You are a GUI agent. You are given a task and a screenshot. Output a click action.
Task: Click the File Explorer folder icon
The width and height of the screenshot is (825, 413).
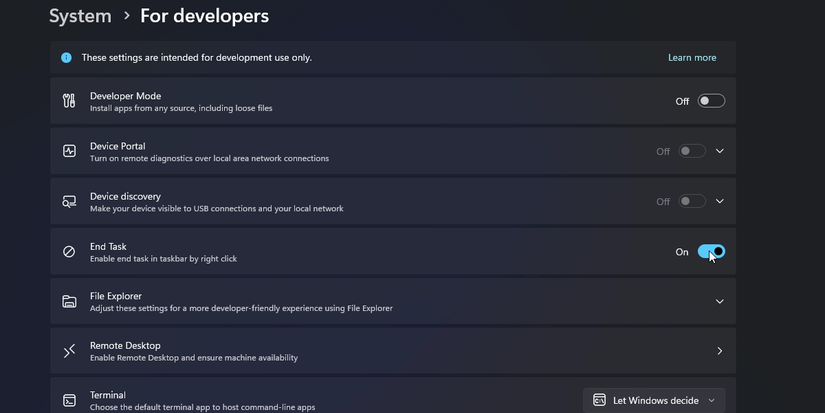[x=69, y=301]
